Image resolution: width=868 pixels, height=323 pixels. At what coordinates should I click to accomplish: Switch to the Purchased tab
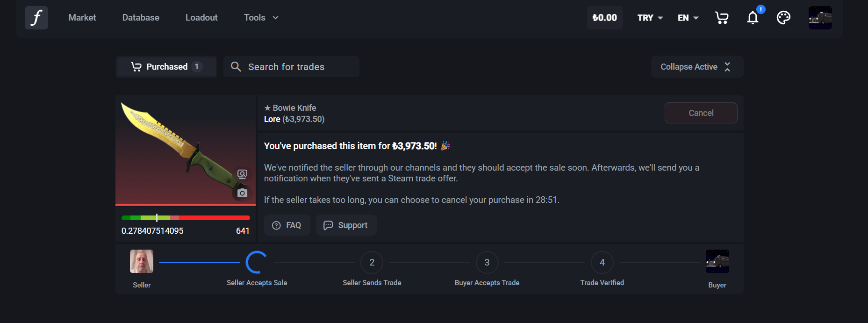coord(166,67)
